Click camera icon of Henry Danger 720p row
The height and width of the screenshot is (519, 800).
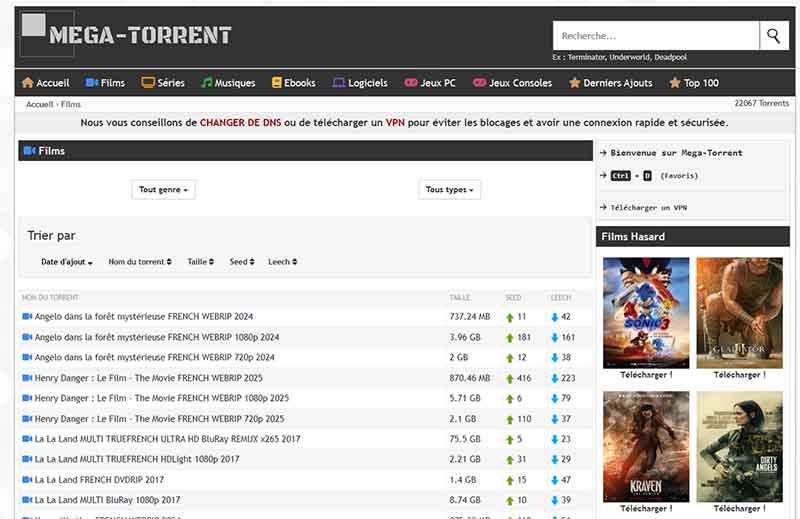point(27,418)
